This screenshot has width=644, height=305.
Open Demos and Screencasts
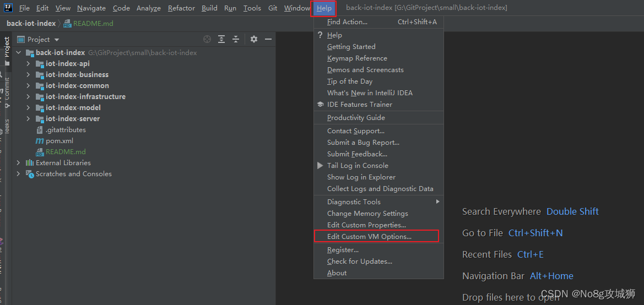click(378, 70)
